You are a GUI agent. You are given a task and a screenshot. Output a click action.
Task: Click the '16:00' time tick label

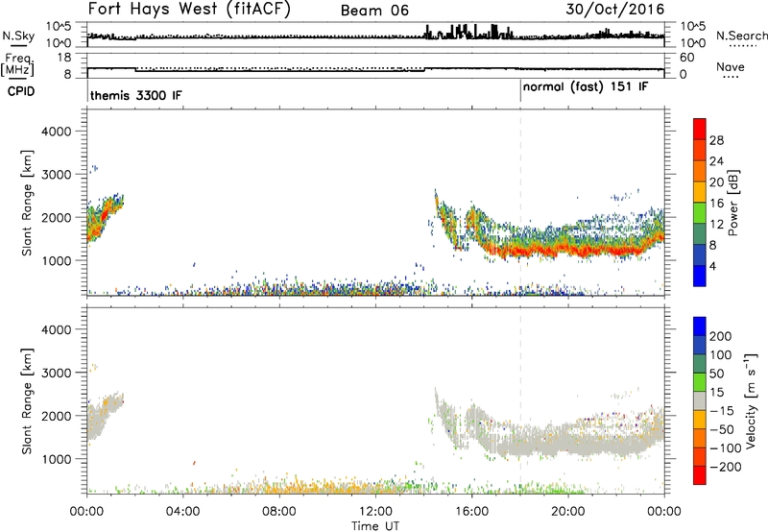pyautogui.click(x=471, y=512)
